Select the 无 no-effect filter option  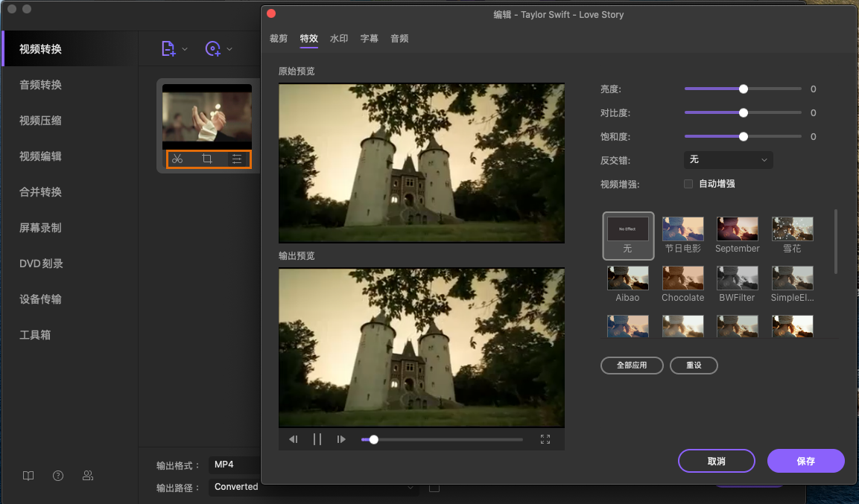pyautogui.click(x=627, y=235)
